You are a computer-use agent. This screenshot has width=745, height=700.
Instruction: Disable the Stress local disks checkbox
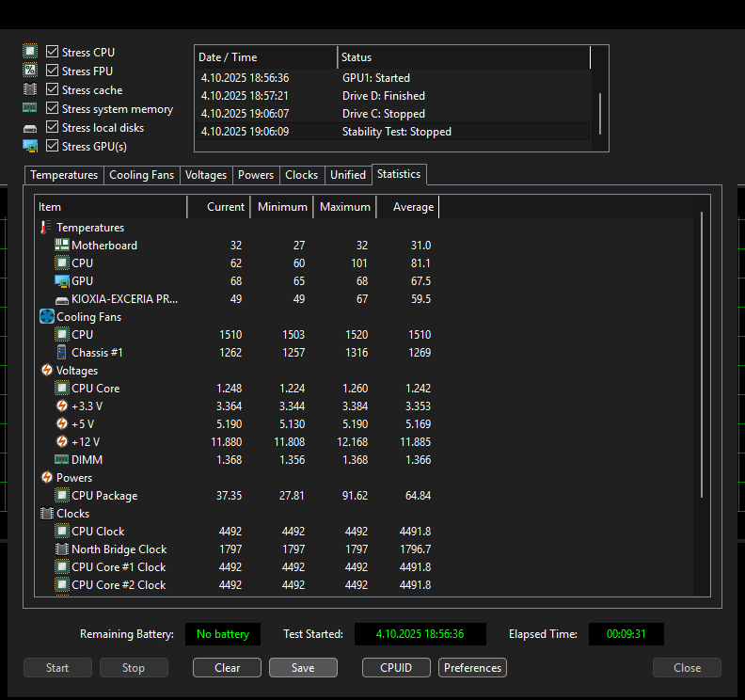point(53,127)
